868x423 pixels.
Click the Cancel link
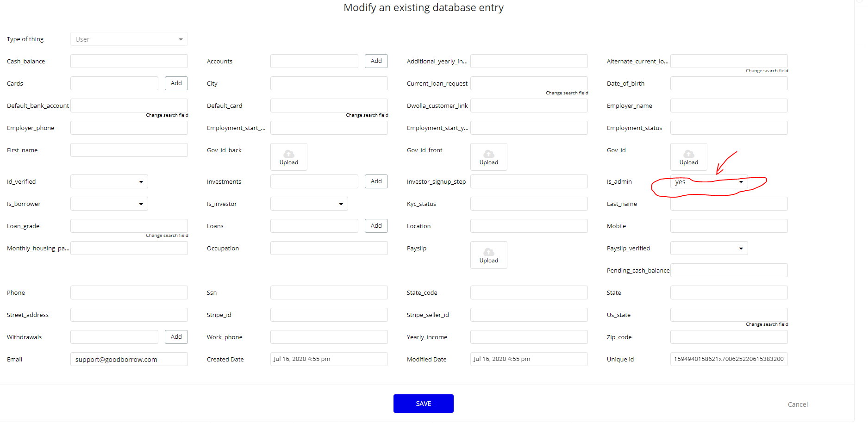798,404
